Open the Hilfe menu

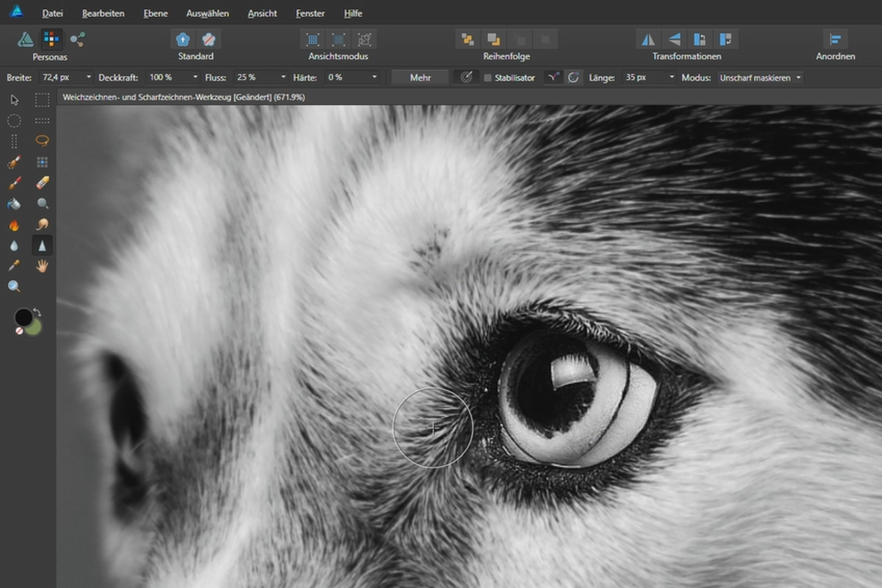(354, 13)
